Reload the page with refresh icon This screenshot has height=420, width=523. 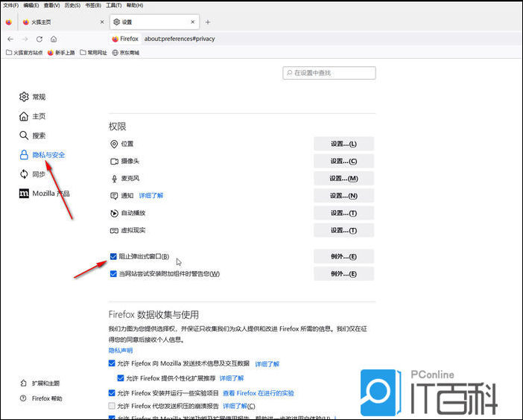click(x=39, y=39)
